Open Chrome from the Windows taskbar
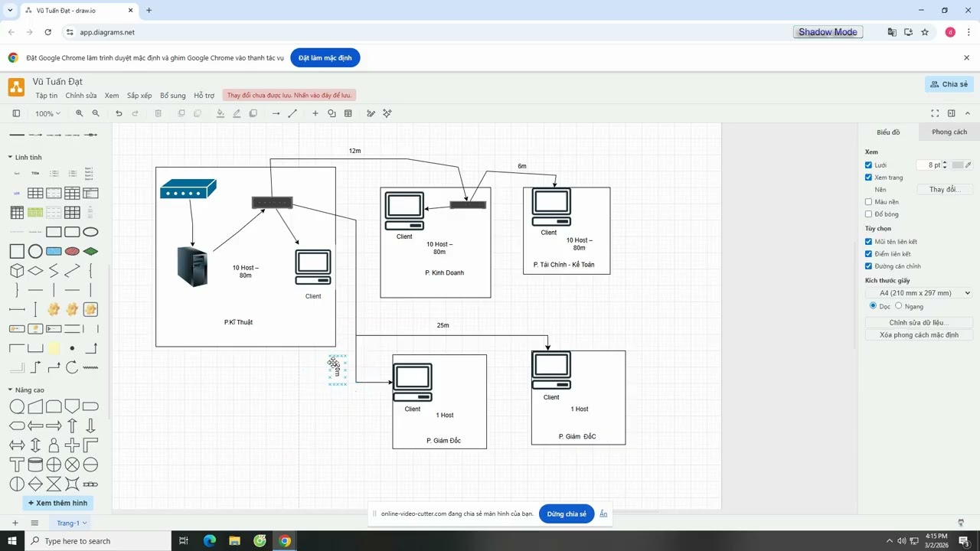 click(285, 541)
